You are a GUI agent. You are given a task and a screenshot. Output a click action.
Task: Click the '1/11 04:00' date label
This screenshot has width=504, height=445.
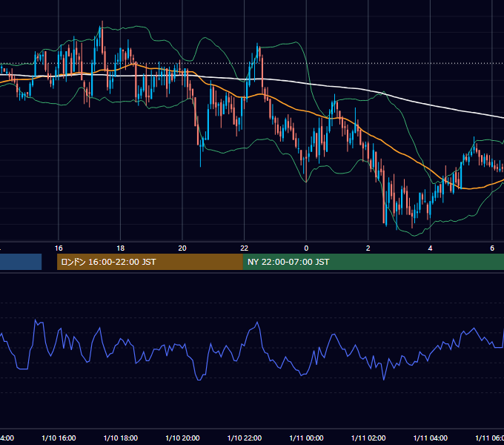(431, 438)
